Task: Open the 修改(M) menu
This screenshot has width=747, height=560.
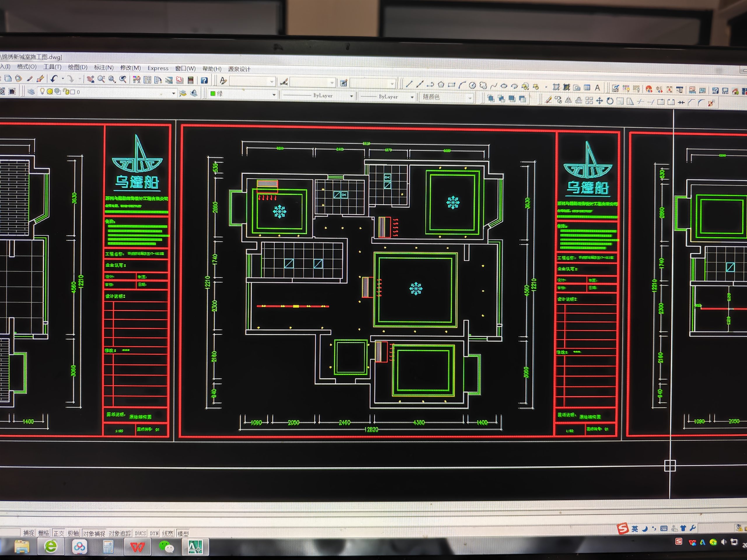Action: pos(130,68)
